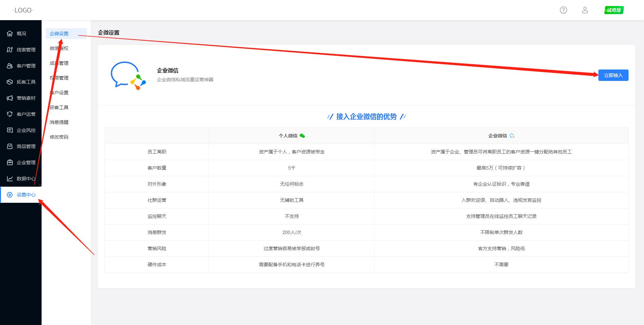The height and width of the screenshot is (325, 644).
Task: Click the blue 立即接入 button
Action: (x=613, y=75)
